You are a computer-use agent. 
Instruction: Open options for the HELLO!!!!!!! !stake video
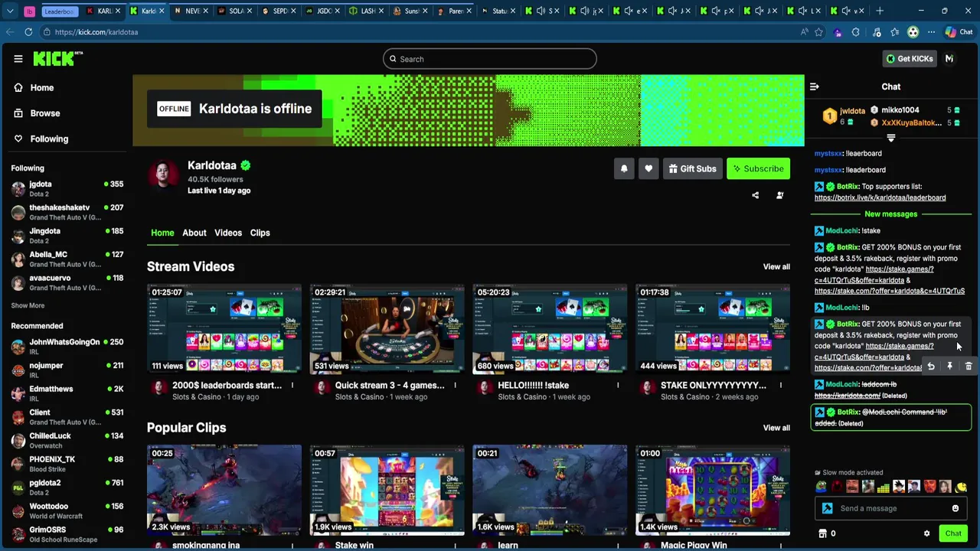point(618,385)
